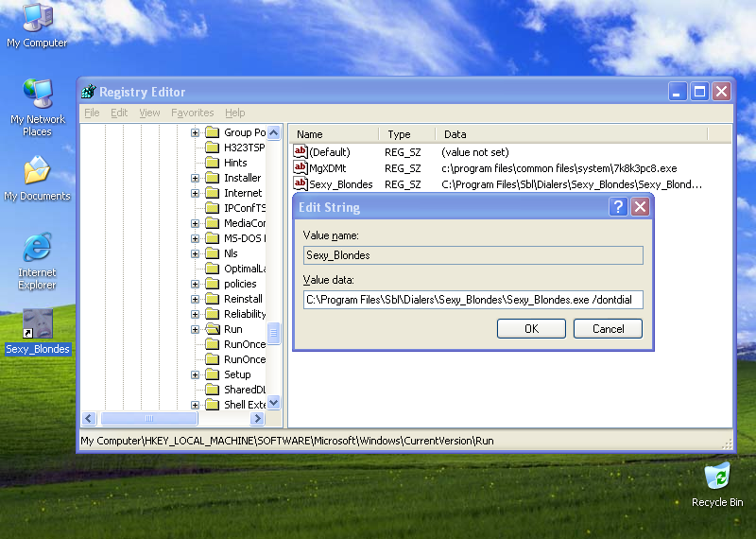Click the (Default) value string icon
Image resolution: width=756 pixels, height=539 pixels.
(x=300, y=152)
